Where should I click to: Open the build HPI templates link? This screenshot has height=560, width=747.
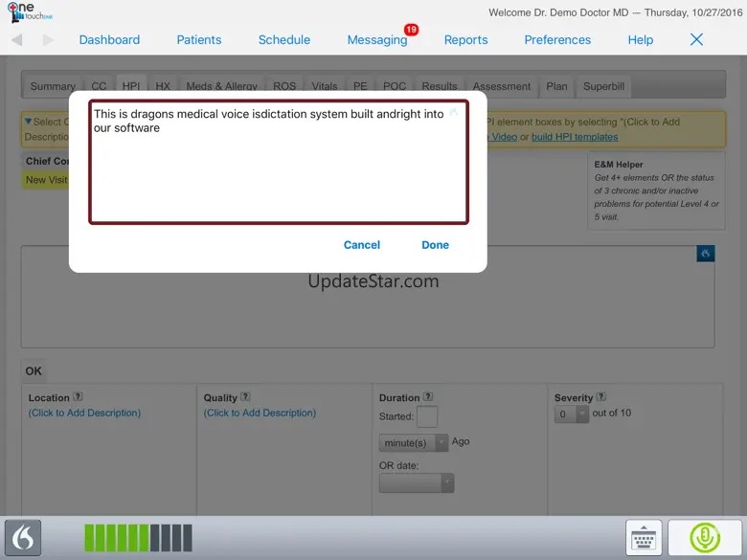[575, 137]
